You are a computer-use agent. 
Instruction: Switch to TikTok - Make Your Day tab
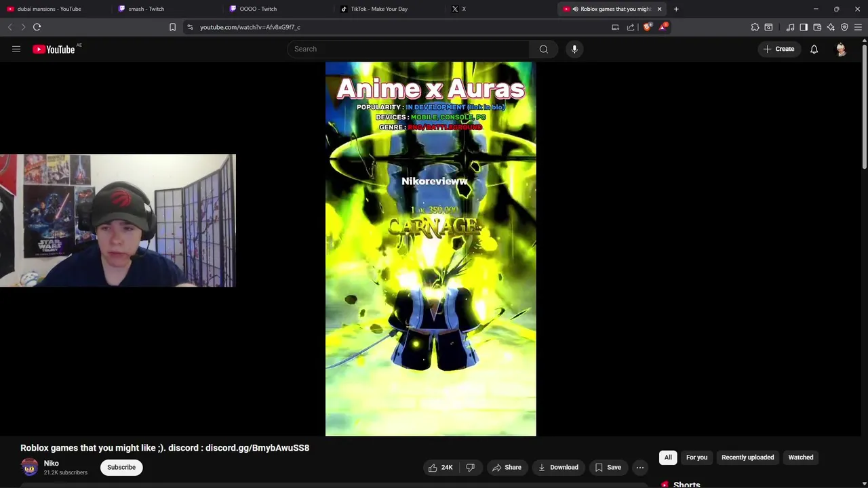tap(390, 9)
